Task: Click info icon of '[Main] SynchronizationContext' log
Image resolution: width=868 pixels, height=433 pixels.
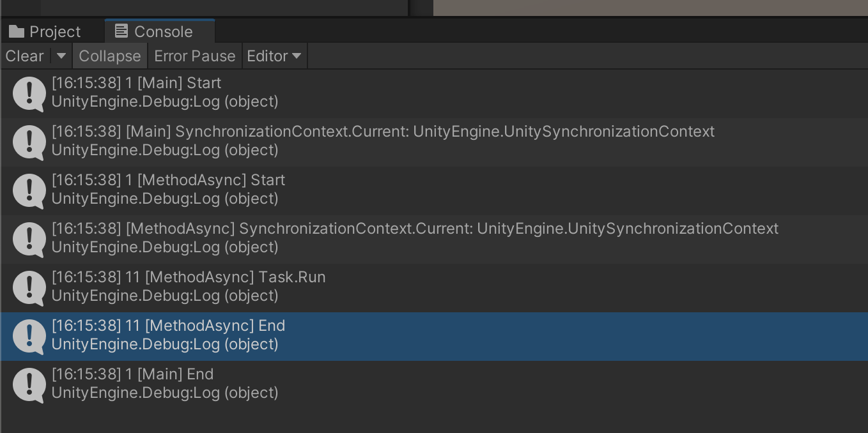Action: 29,142
